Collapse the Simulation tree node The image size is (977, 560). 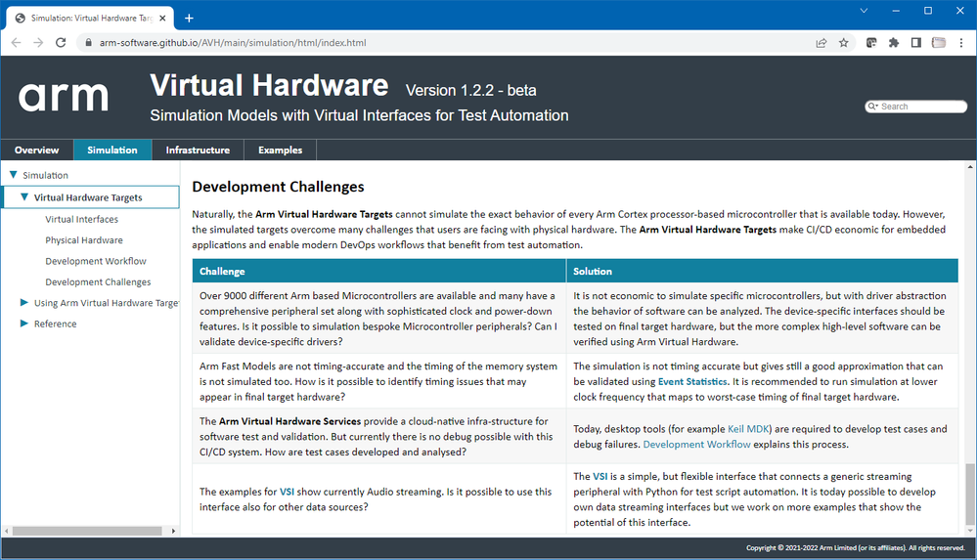point(13,175)
